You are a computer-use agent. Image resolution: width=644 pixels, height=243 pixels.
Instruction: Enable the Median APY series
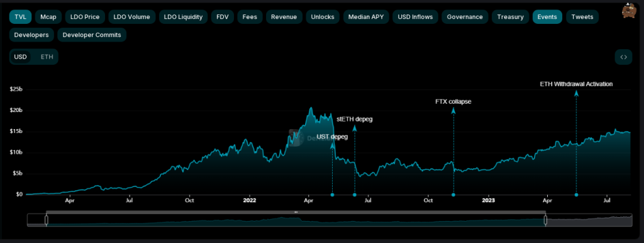point(366,17)
